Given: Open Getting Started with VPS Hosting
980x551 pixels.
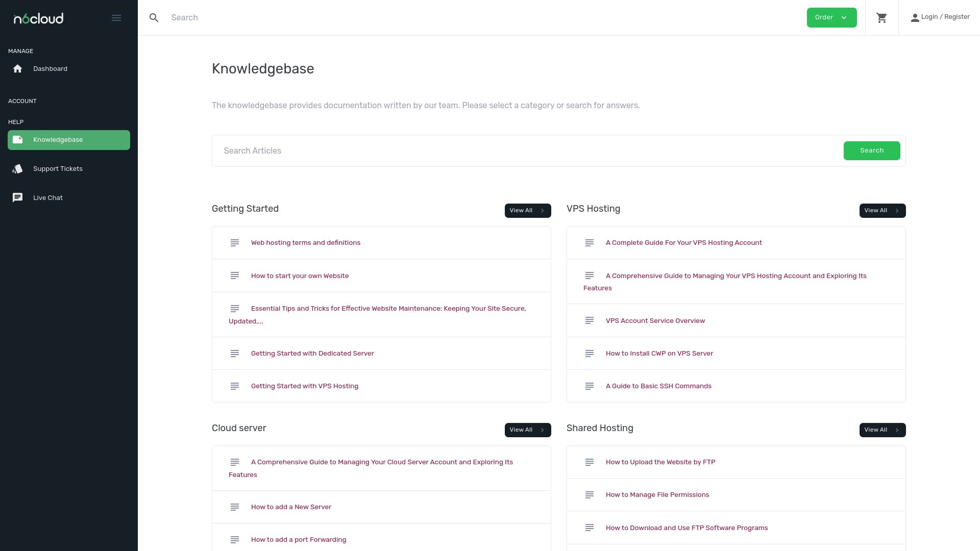Looking at the screenshot, I should click(x=304, y=386).
